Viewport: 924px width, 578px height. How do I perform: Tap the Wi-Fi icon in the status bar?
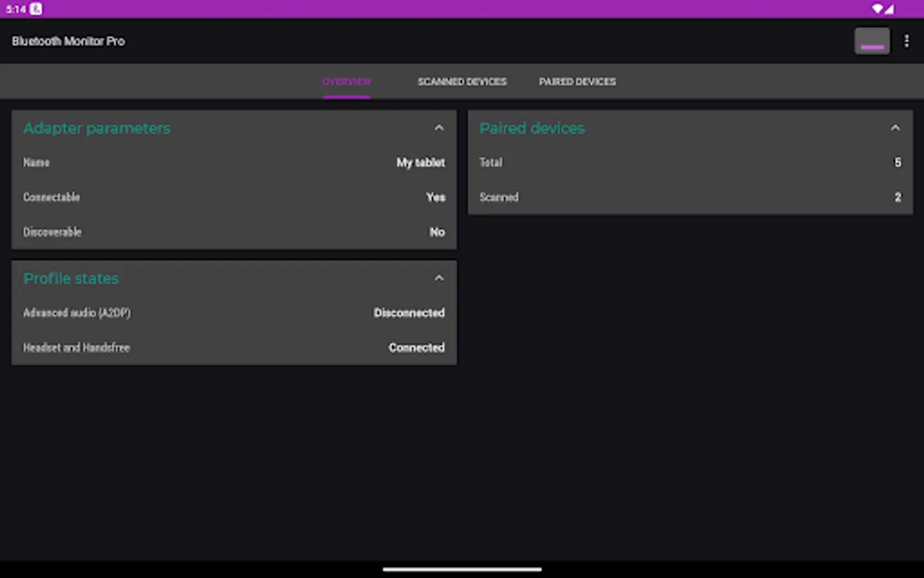(x=878, y=9)
